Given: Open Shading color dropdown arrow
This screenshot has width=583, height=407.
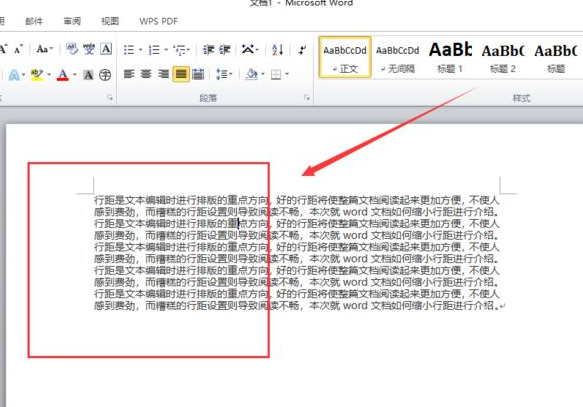Looking at the screenshot, I should coord(263,74).
